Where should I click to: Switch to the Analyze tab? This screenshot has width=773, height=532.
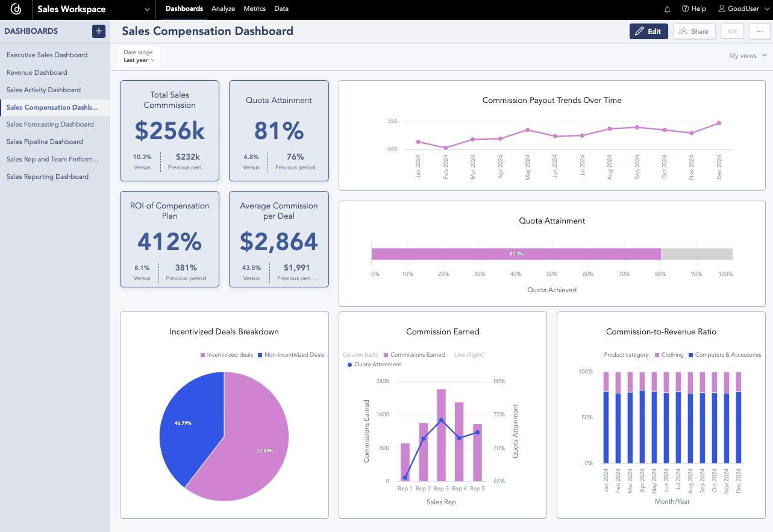(x=223, y=8)
